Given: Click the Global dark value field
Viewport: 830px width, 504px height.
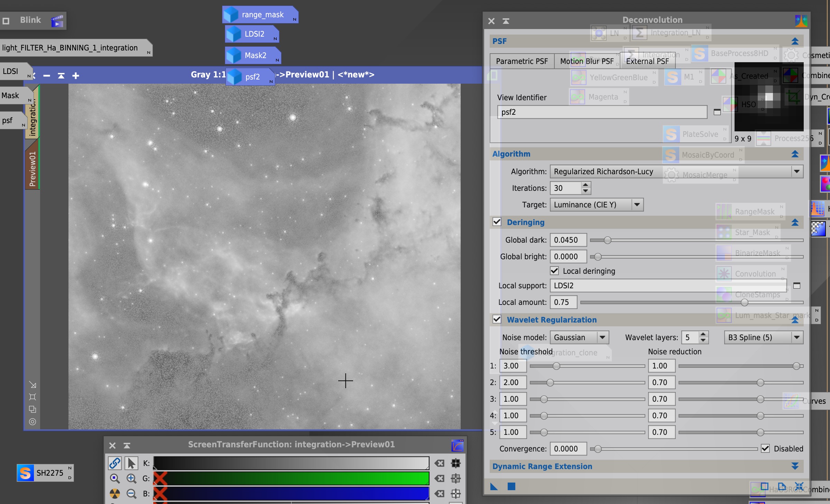Looking at the screenshot, I should tap(568, 240).
